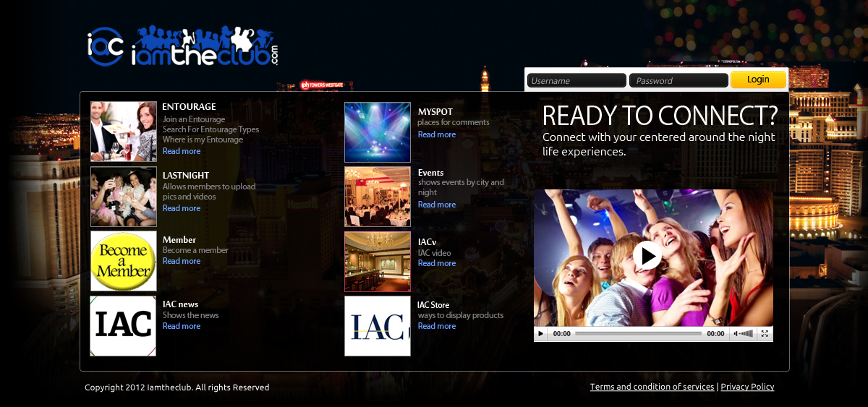Click the IAC news heading
The height and width of the screenshot is (407, 868).
181,304
